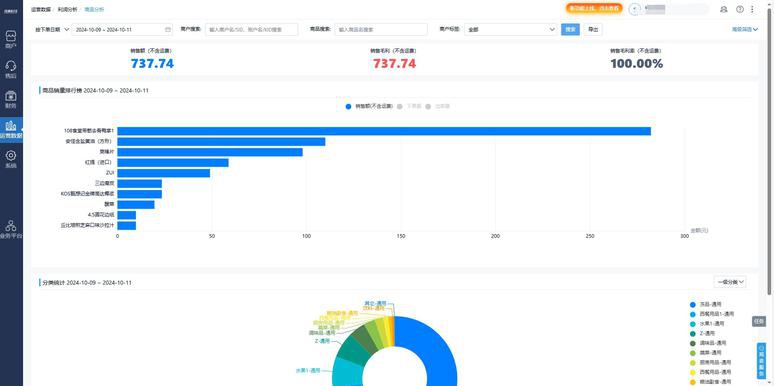Viewport: 774px width, 386px height.
Task: Click the 丘比 bottom bar in ranking chart
Action: pyautogui.click(x=127, y=226)
